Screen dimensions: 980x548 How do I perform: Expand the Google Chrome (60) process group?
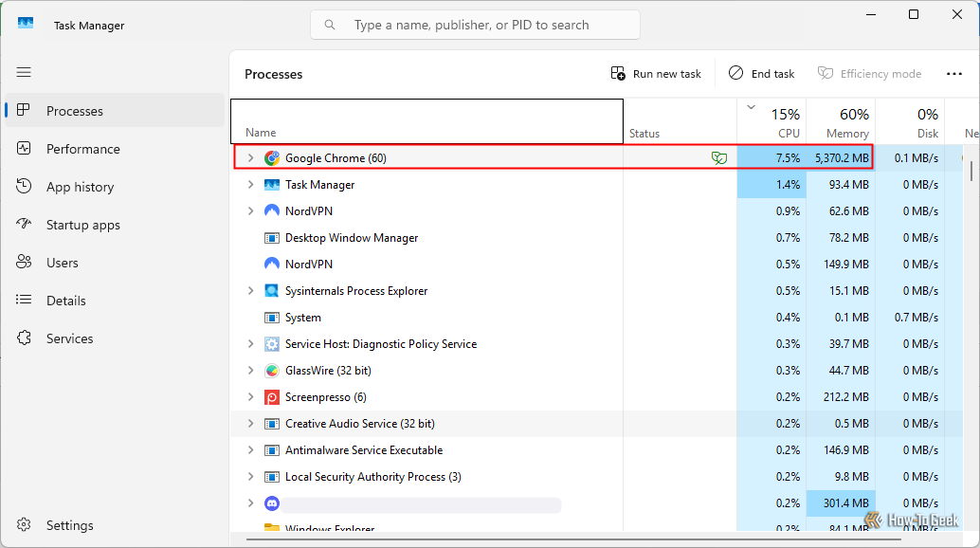(250, 158)
